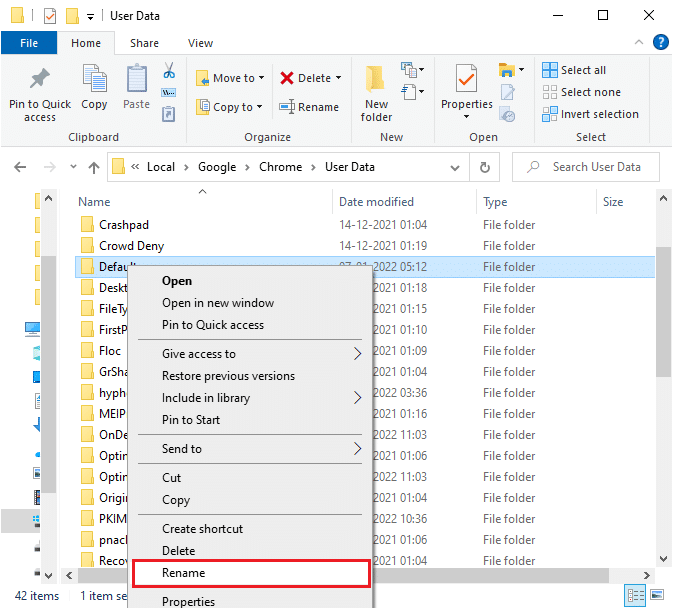This screenshot has width=673, height=608.
Task: Click the Properties quick access toolbar icon
Action: click(x=50, y=16)
